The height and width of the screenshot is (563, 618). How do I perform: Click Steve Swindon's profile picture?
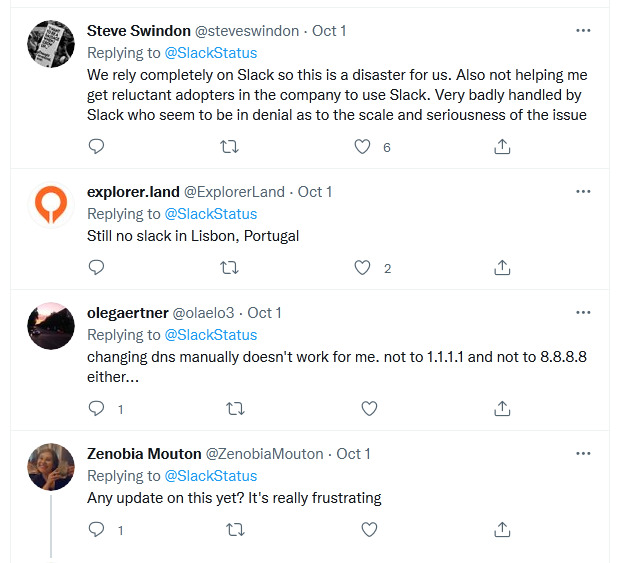(x=51, y=44)
